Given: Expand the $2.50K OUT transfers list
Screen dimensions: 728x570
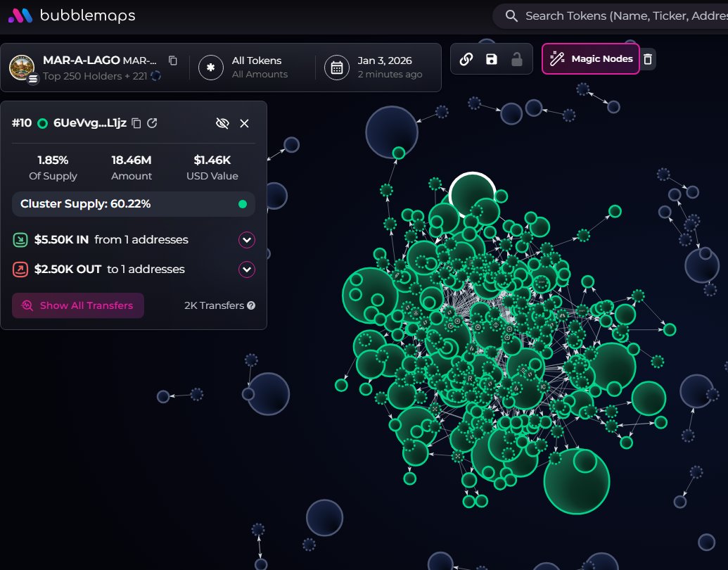Looking at the screenshot, I should click(246, 270).
